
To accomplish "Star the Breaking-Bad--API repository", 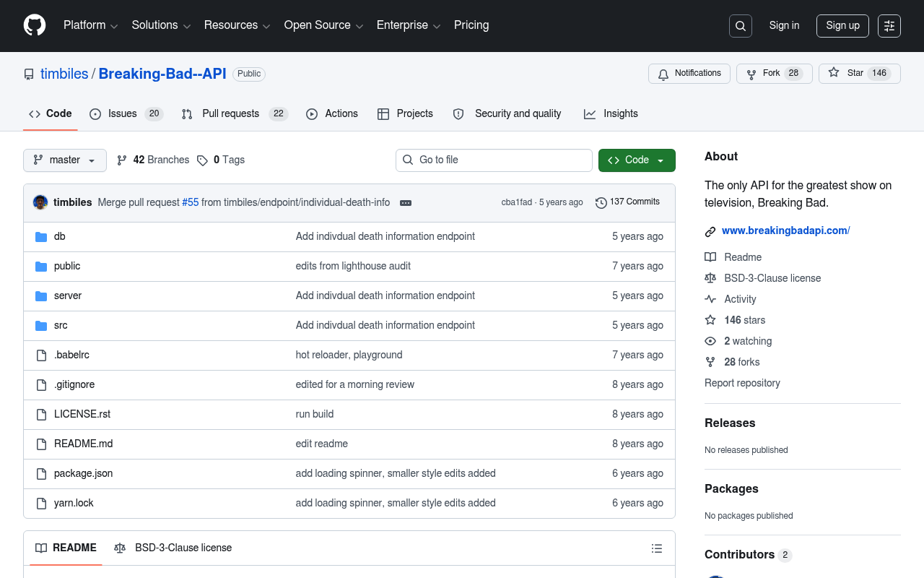I will (860, 74).
